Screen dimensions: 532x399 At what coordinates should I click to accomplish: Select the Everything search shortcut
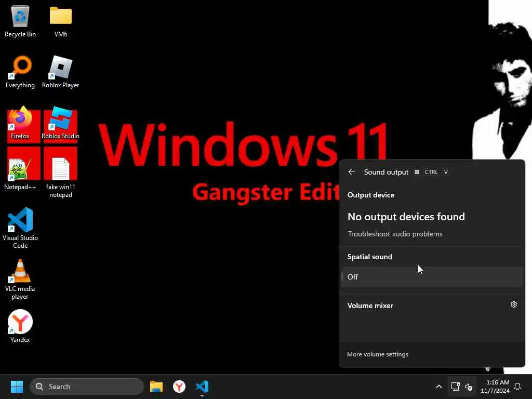20,72
